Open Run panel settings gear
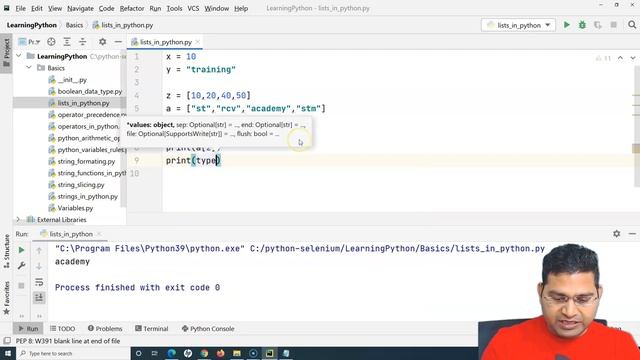 point(616,234)
